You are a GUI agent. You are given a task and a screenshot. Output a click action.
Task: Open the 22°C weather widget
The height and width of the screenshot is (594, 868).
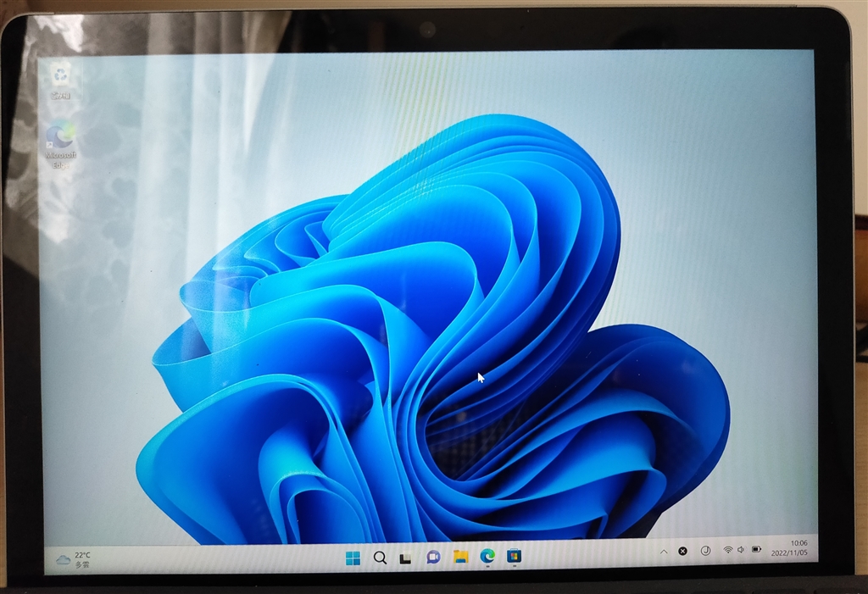point(74,559)
